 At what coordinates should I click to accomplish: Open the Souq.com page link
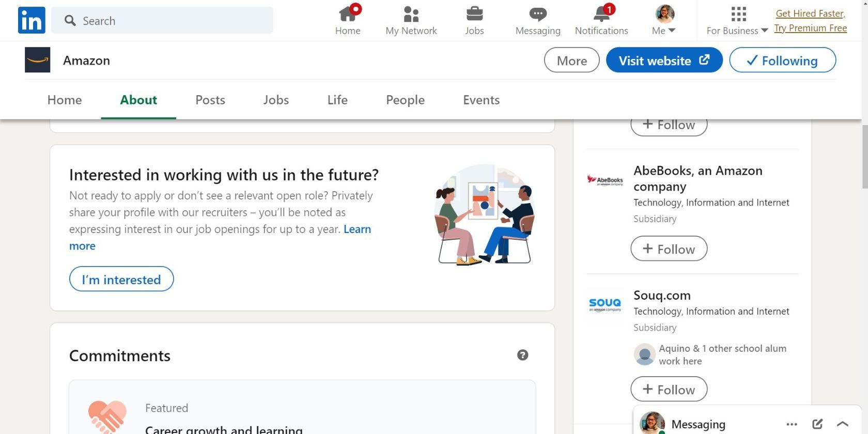click(662, 295)
